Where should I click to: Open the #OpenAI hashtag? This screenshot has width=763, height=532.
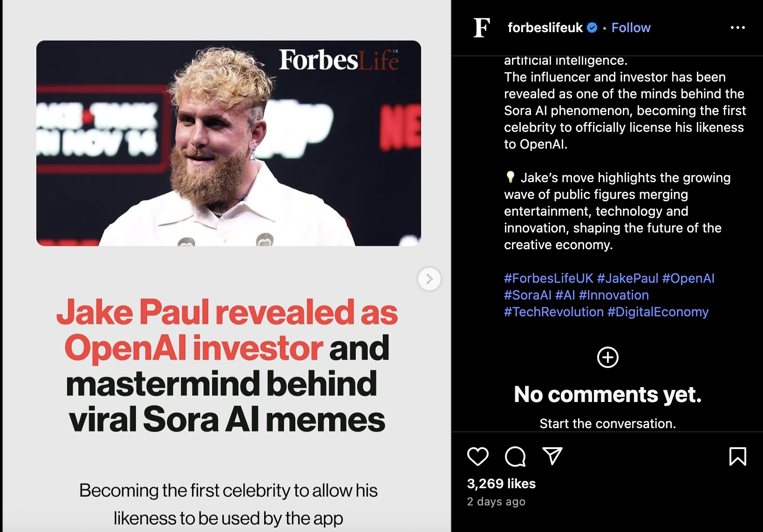click(x=688, y=279)
